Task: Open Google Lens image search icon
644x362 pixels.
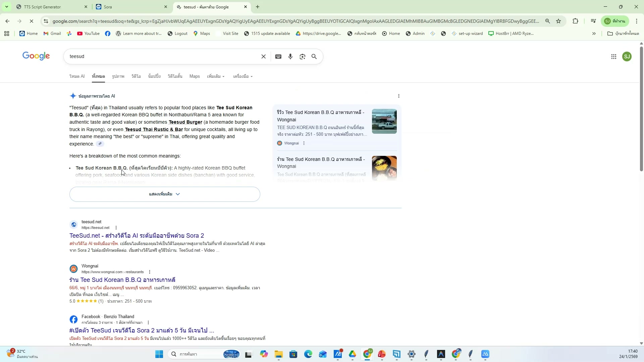Action: click(x=302, y=57)
